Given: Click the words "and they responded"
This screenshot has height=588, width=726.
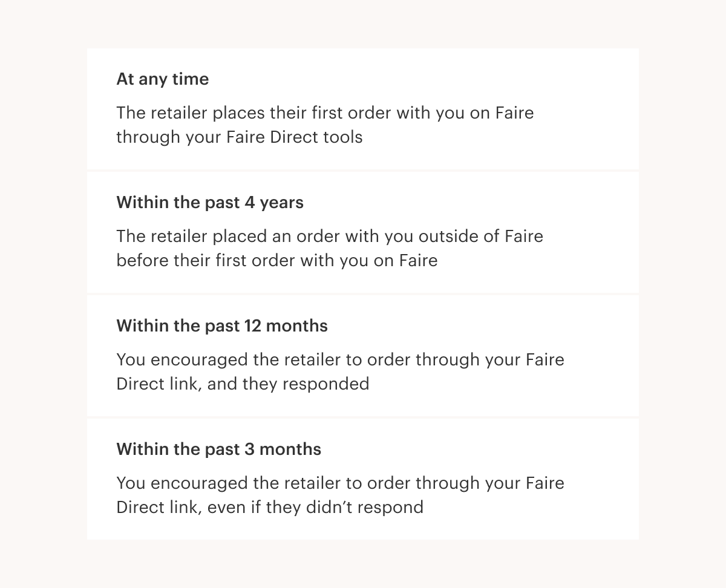Looking at the screenshot, I should pyautogui.click(x=288, y=384).
